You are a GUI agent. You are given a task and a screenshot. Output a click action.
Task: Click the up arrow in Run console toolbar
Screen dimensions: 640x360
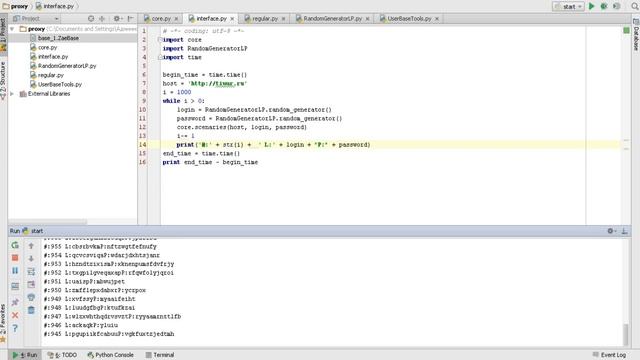pos(31,246)
